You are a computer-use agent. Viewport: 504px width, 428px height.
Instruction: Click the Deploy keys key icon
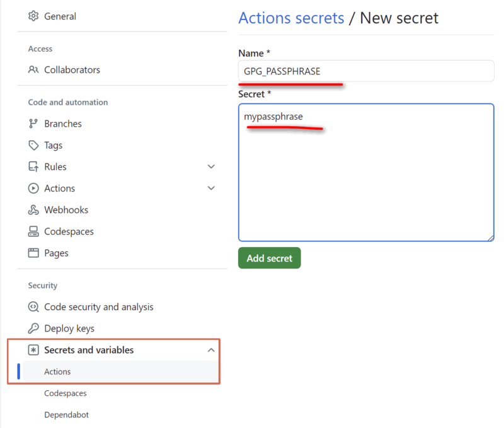click(33, 328)
